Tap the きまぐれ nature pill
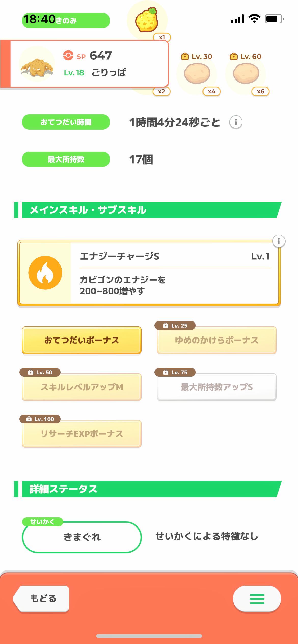298x644 pixels. (x=82, y=537)
